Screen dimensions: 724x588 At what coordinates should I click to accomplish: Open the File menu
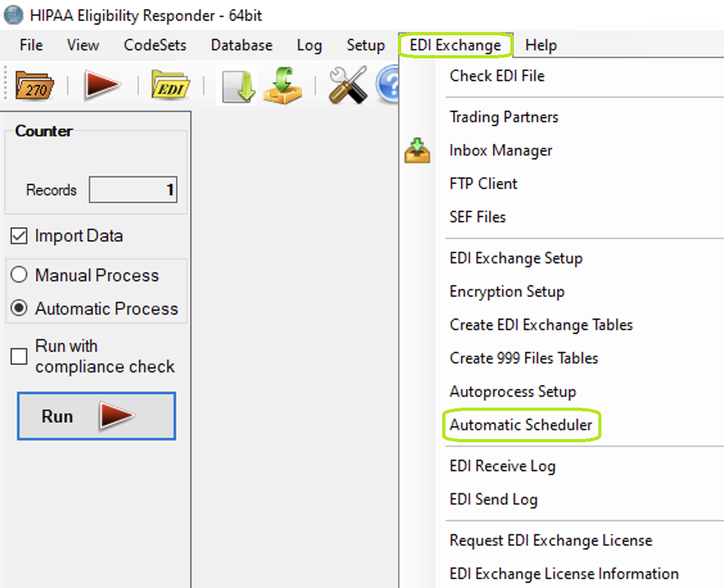pos(31,46)
